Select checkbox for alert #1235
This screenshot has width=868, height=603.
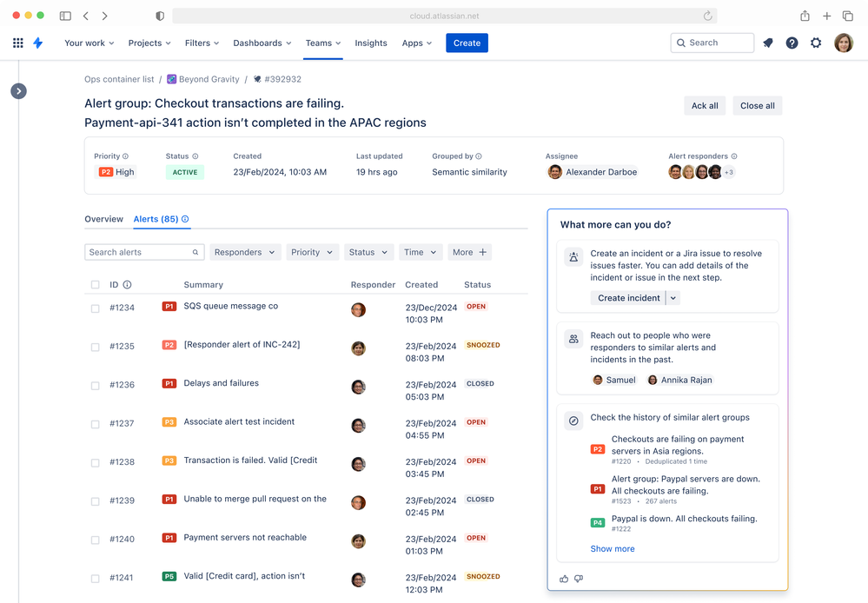[x=96, y=348]
